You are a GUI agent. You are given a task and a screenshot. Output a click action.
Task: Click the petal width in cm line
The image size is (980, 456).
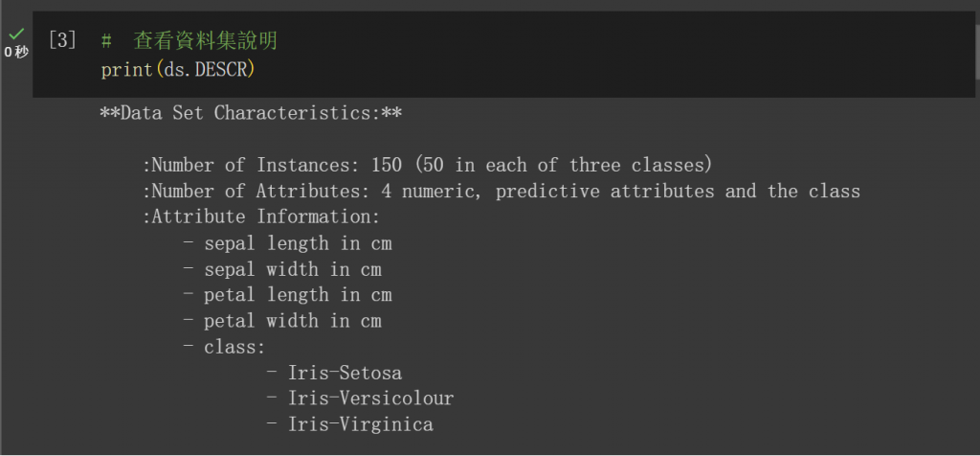click(x=282, y=321)
